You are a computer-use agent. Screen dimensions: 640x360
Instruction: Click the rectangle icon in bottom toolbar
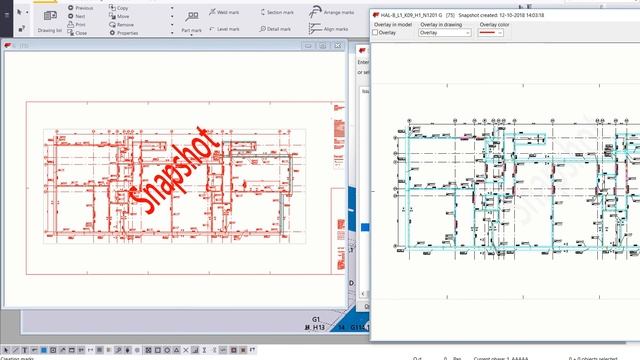(71, 350)
